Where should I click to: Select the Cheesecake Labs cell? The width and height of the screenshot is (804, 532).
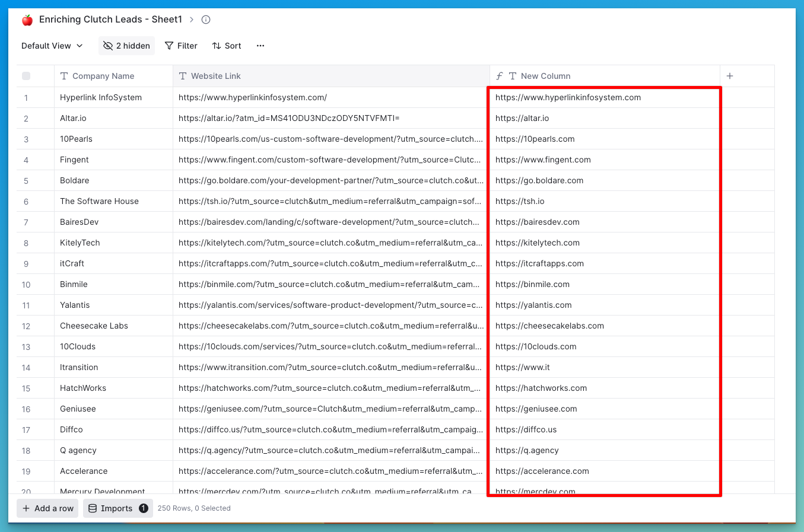point(113,326)
